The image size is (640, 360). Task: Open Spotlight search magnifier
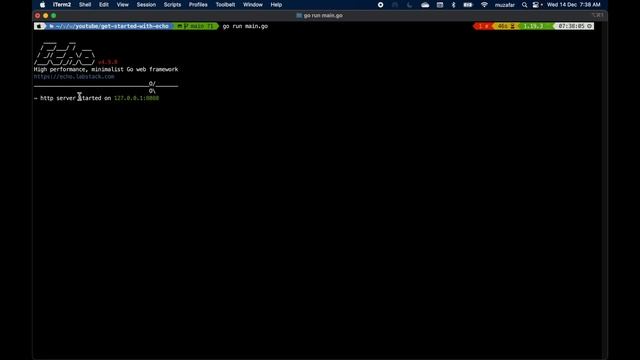(524, 5)
